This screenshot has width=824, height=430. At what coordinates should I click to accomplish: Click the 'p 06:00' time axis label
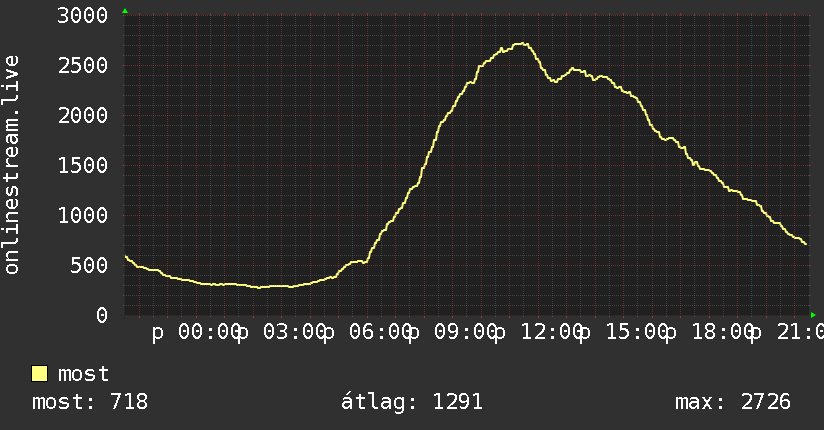click(368, 333)
